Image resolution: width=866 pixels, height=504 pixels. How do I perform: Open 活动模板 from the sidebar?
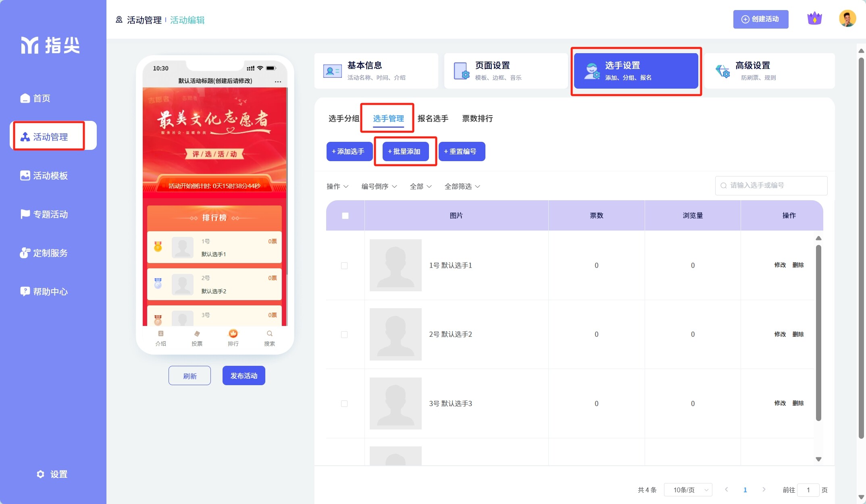click(x=44, y=176)
